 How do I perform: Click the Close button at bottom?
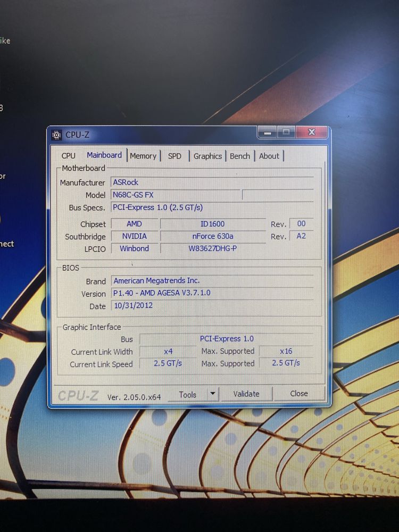(x=298, y=394)
